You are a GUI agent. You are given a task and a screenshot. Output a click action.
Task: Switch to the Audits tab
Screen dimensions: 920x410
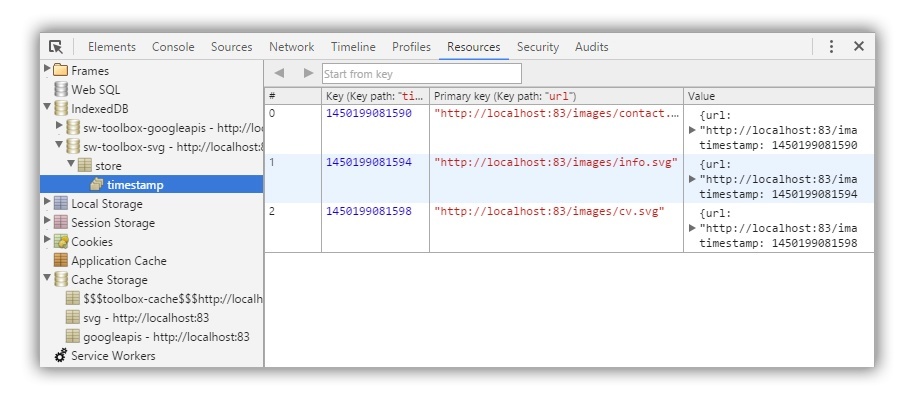(591, 47)
